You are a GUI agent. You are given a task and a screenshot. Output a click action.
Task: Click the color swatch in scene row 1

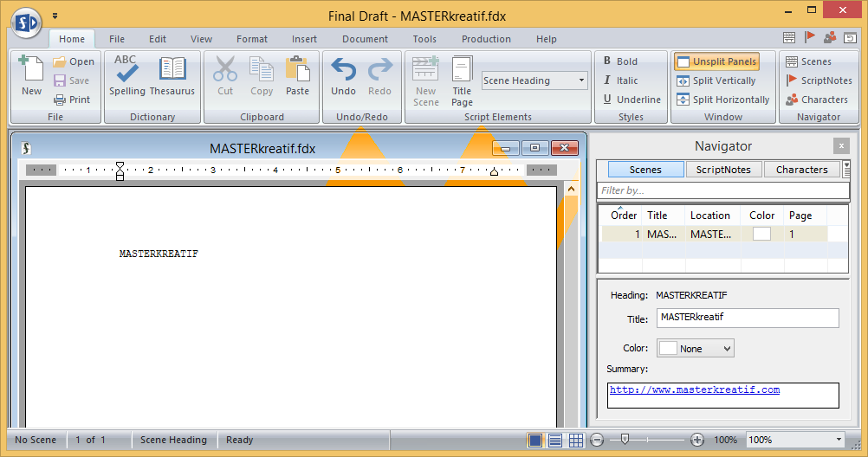point(761,234)
